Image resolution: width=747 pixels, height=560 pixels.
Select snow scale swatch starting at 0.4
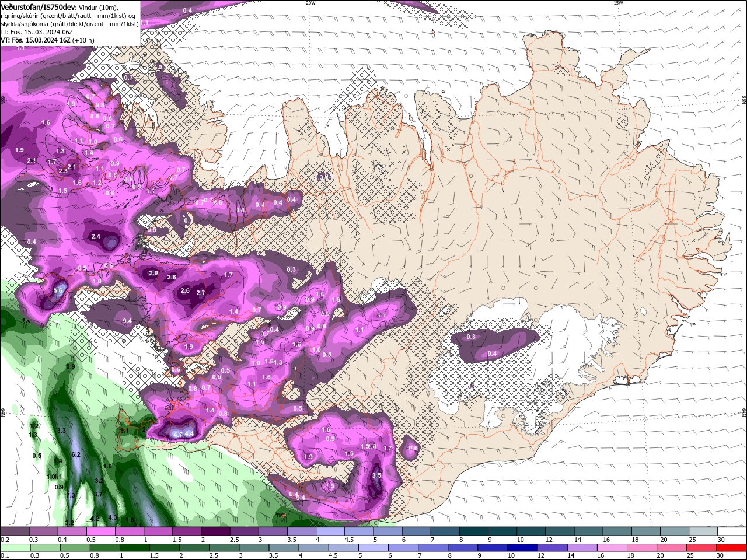[72, 531]
